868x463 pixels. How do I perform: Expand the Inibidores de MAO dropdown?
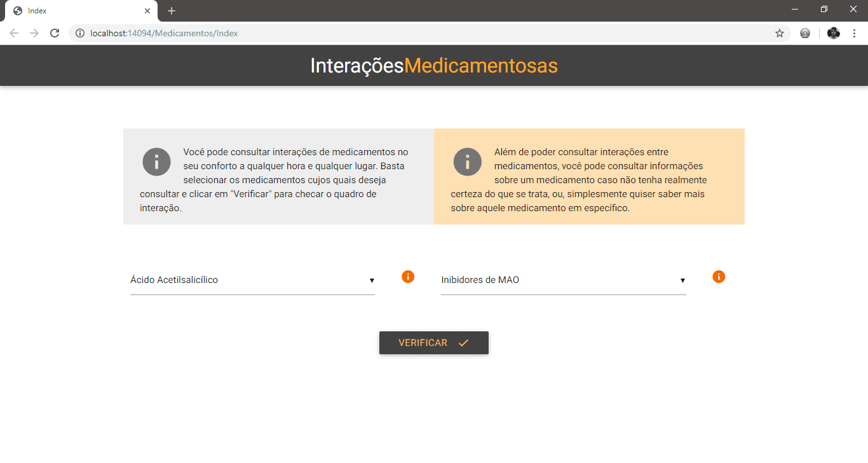tap(563, 280)
